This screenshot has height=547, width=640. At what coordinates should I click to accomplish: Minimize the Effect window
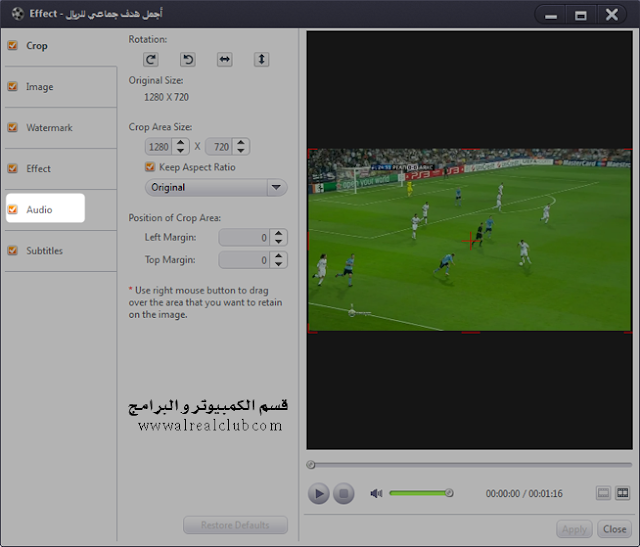pyautogui.click(x=551, y=16)
